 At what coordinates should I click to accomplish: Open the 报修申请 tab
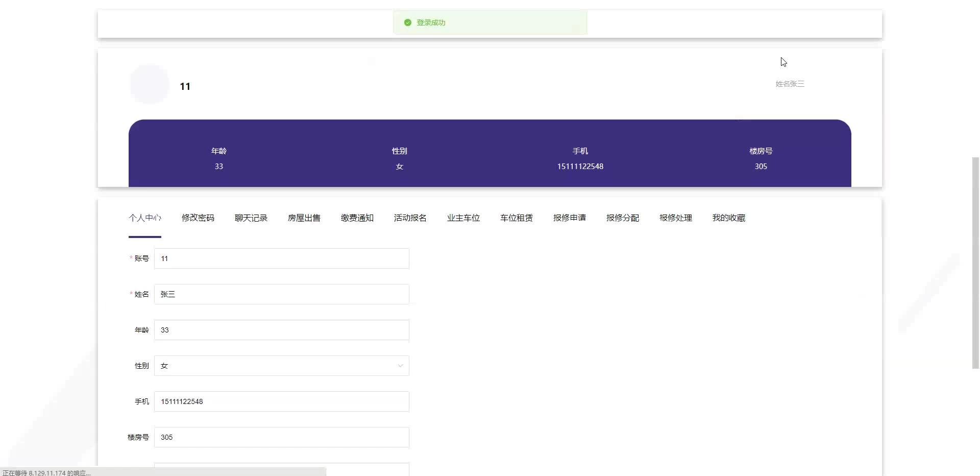click(x=570, y=218)
